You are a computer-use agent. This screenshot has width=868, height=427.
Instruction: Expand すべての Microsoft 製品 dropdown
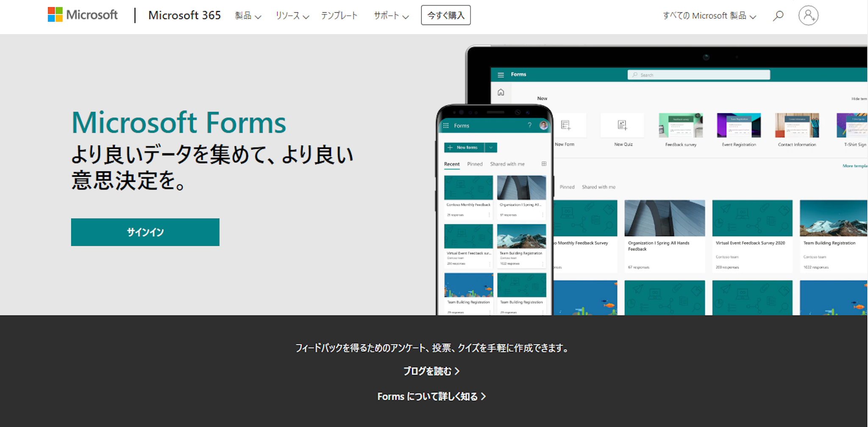tap(709, 16)
